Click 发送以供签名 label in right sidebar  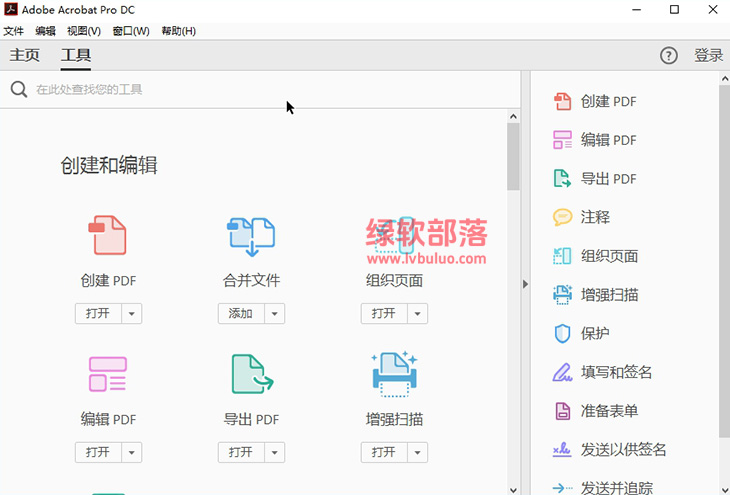tap(623, 450)
